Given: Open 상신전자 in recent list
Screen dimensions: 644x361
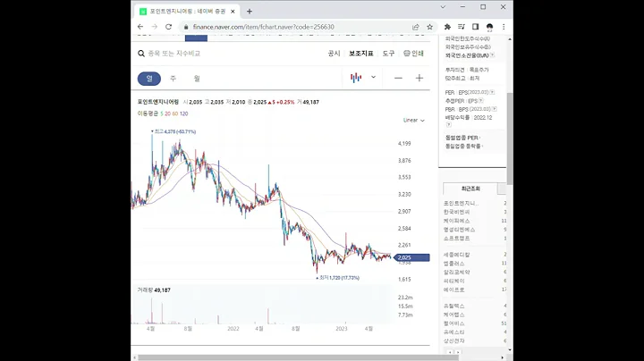Looking at the screenshot, I should coord(453,341).
